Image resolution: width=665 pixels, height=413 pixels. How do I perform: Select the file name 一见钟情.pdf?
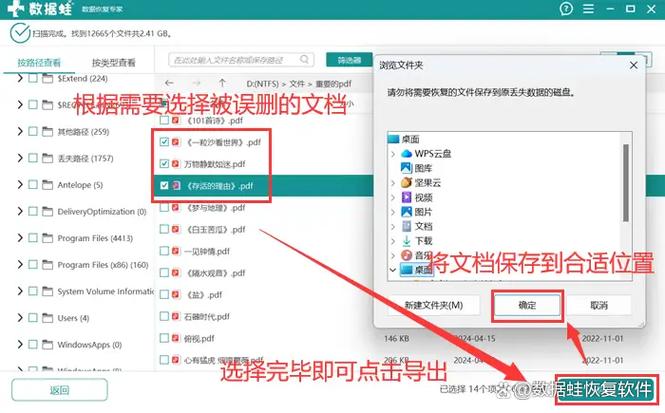(x=207, y=251)
